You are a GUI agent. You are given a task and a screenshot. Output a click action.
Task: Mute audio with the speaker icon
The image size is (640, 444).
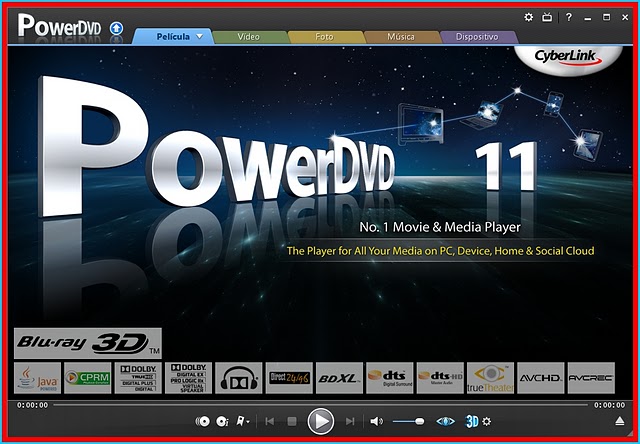coord(376,421)
